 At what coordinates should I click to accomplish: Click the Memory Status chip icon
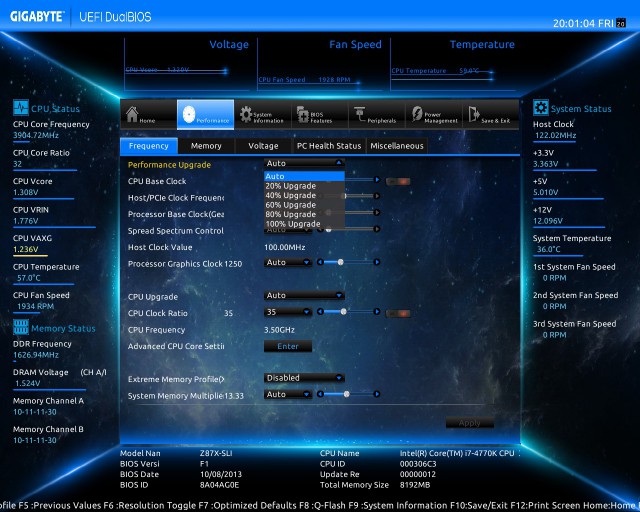[20, 327]
